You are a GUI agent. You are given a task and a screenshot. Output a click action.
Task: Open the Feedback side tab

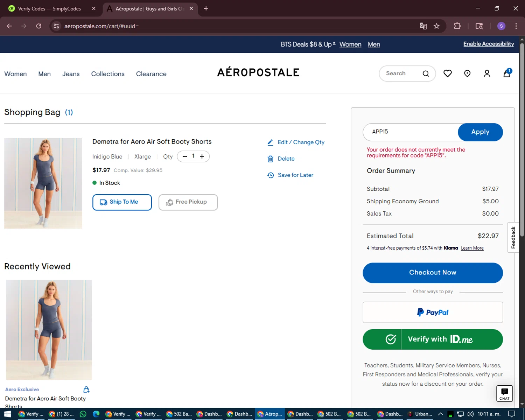[513, 237]
